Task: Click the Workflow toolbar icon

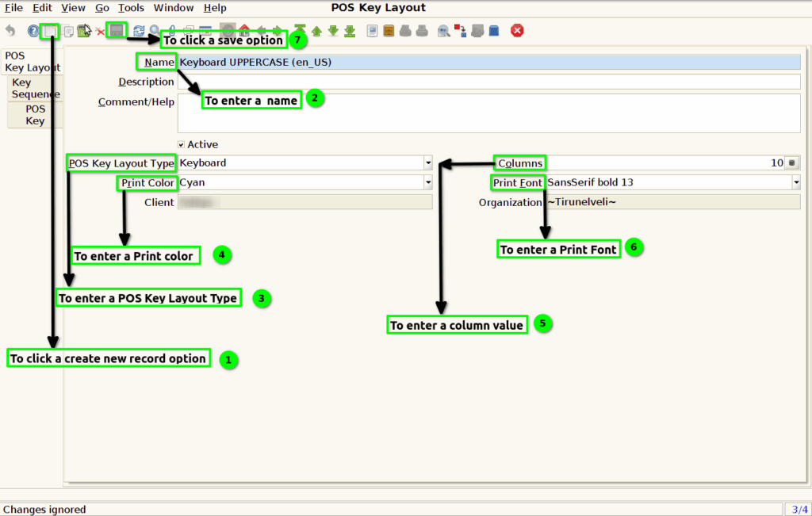Action: [x=460, y=31]
